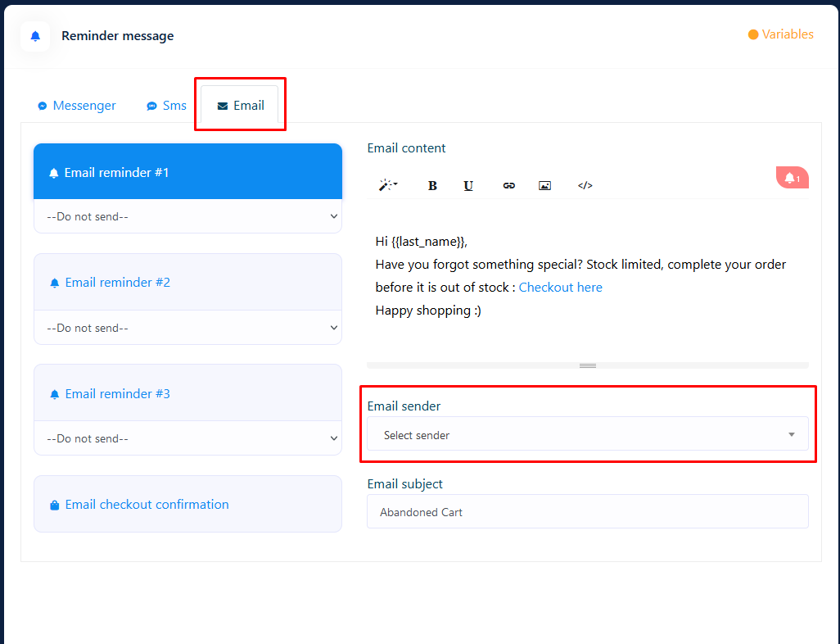The width and height of the screenshot is (840, 644).
Task: Select the Email tab
Action: [x=240, y=106]
